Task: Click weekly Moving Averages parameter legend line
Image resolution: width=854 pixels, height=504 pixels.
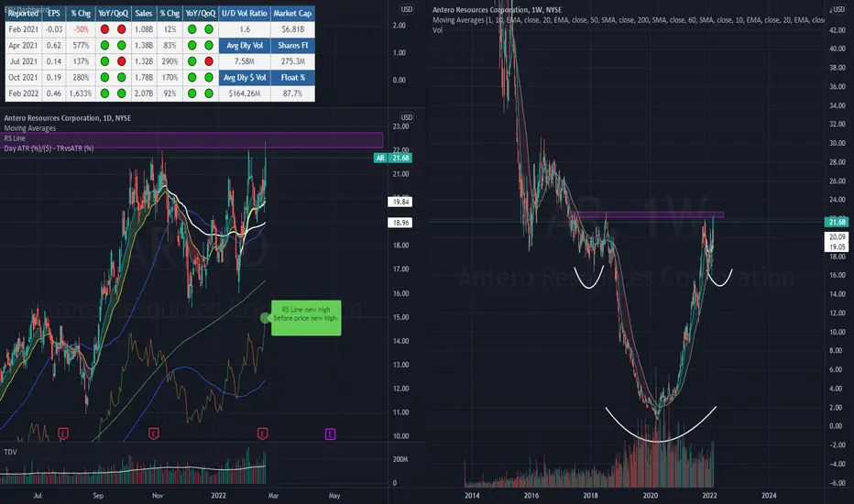Action: (x=629, y=20)
